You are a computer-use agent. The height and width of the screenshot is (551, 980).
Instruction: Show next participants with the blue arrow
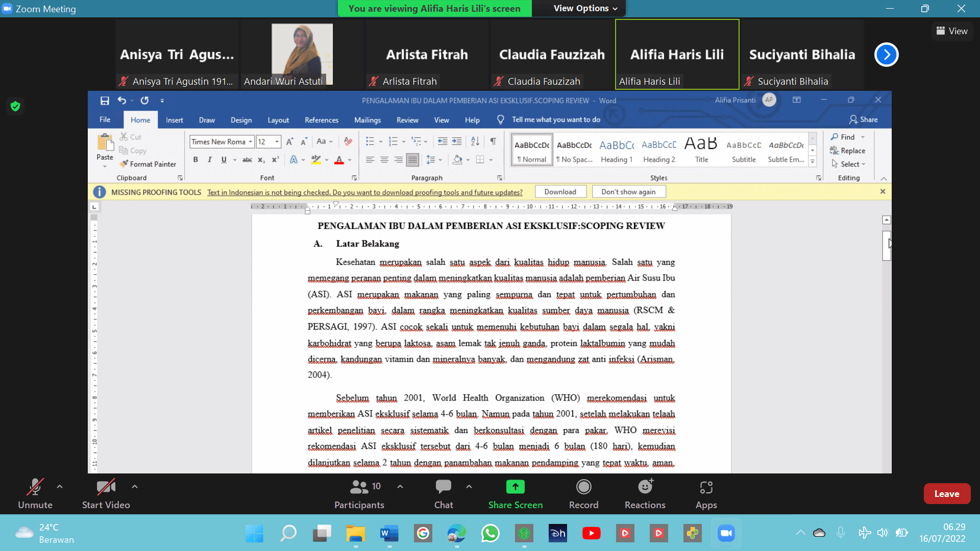click(x=887, y=55)
